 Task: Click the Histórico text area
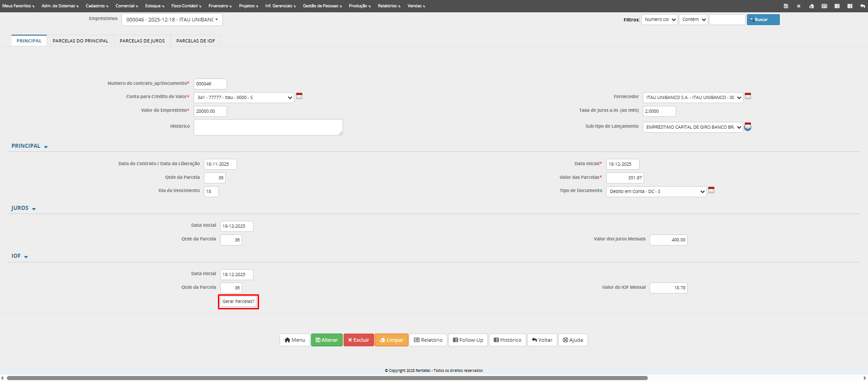[x=268, y=127]
